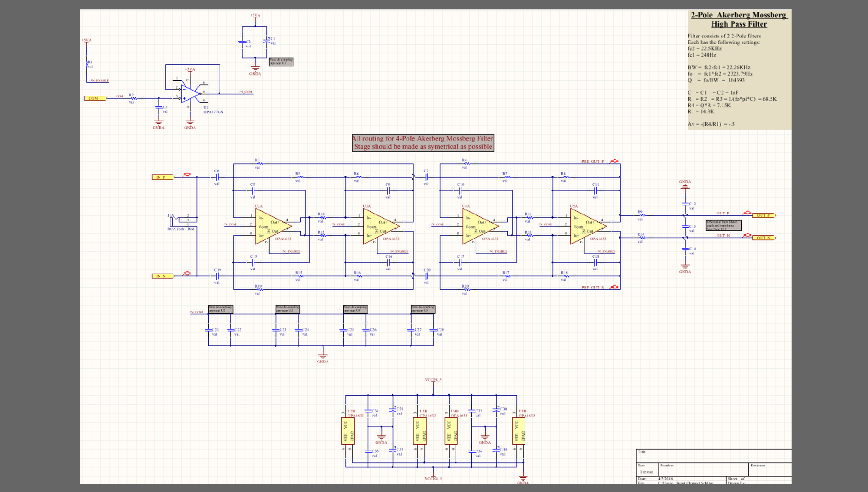
Task: Click the U5A op-amp triangle symbol
Action: (588, 226)
